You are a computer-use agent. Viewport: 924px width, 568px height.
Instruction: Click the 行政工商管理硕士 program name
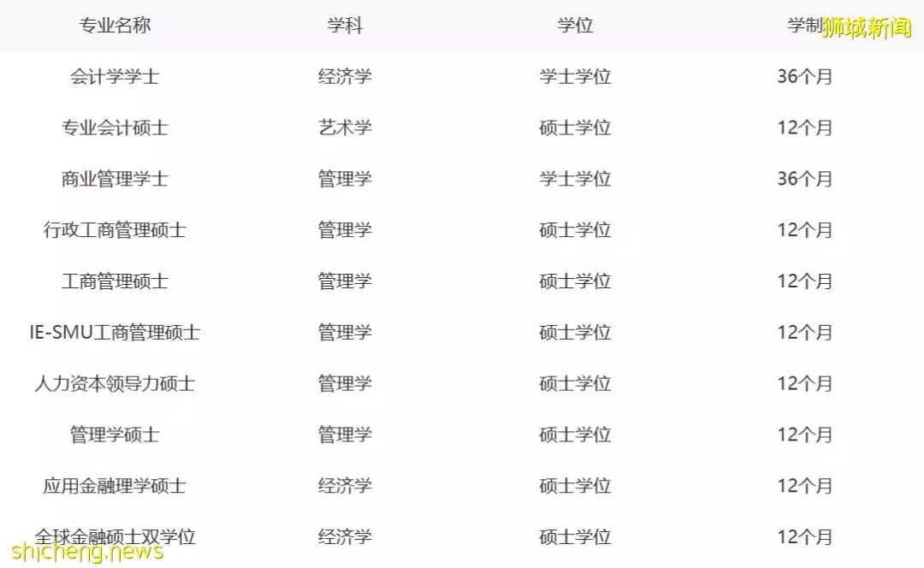pyautogui.click(x=115, y=230)
